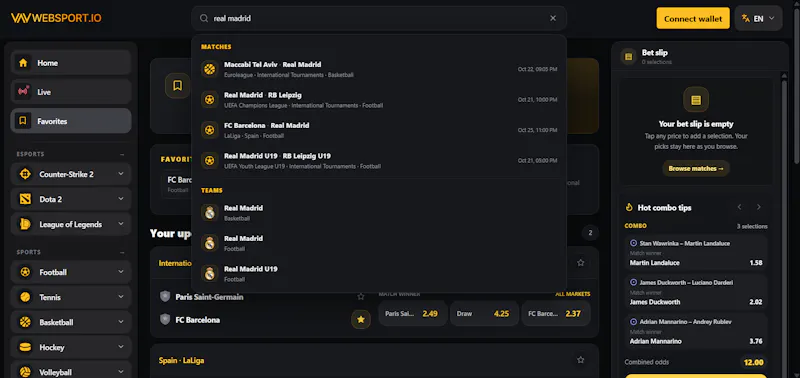
Task: Click football icon of FC Barcelona · Real Madrid
Action: 209,130
